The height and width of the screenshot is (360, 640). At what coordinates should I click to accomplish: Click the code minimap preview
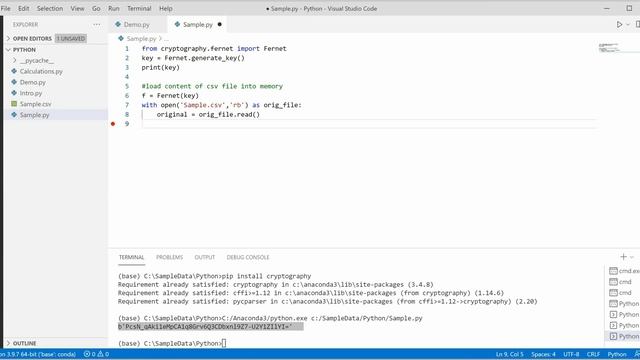(x=609, y=48)
